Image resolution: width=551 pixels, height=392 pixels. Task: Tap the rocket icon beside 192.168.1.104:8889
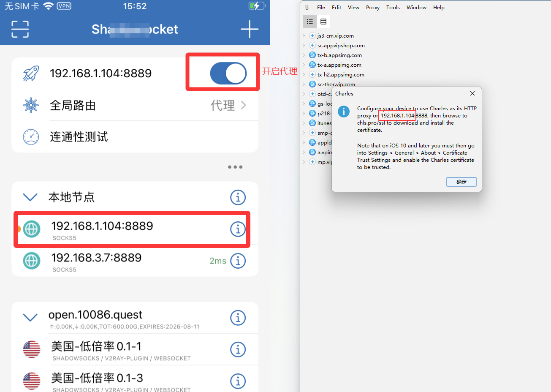click(x=31, y=73)
